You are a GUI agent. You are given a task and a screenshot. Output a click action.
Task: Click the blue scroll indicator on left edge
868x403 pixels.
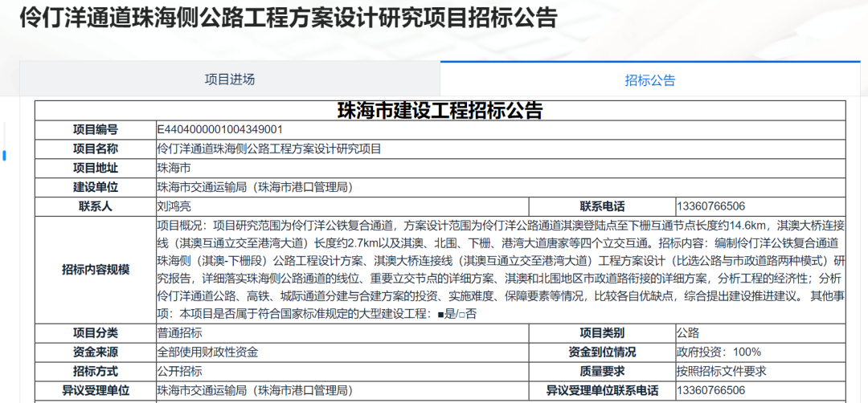coord(5,156)
